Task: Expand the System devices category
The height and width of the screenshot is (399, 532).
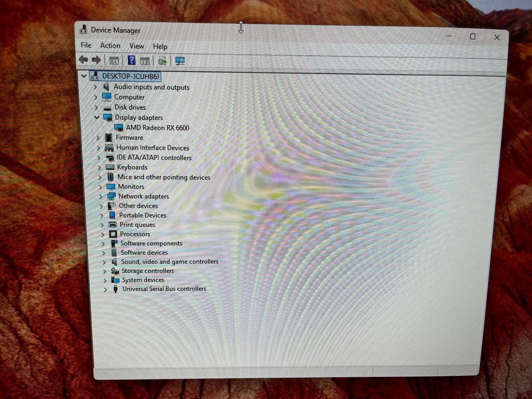Action: click(105, 280)
